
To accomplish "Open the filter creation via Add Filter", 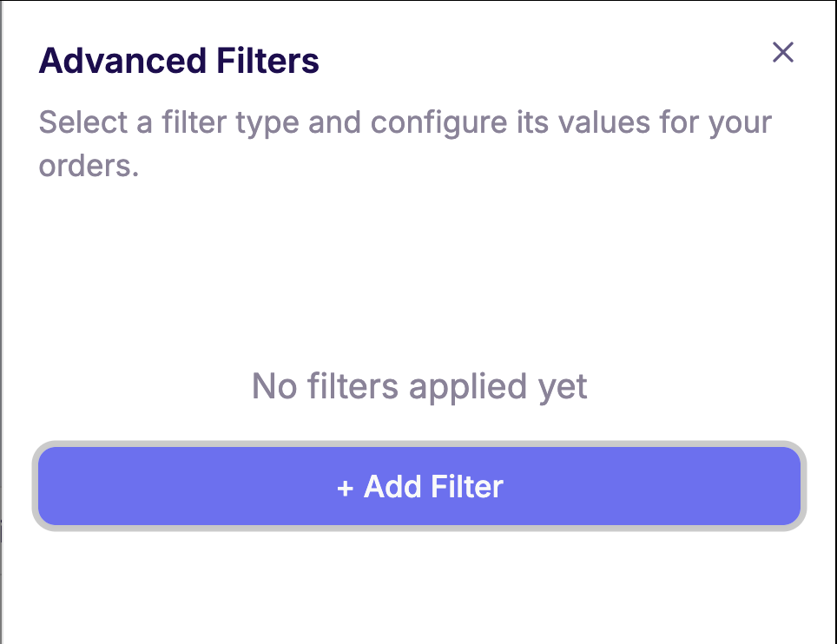I will click(418, 487).
